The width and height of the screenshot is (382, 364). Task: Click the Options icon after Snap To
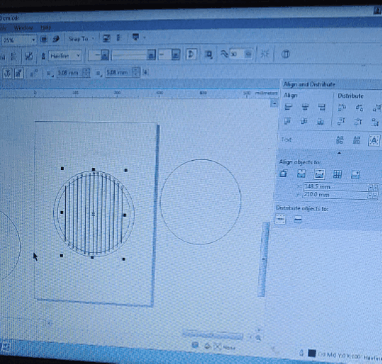coord(106,38)
